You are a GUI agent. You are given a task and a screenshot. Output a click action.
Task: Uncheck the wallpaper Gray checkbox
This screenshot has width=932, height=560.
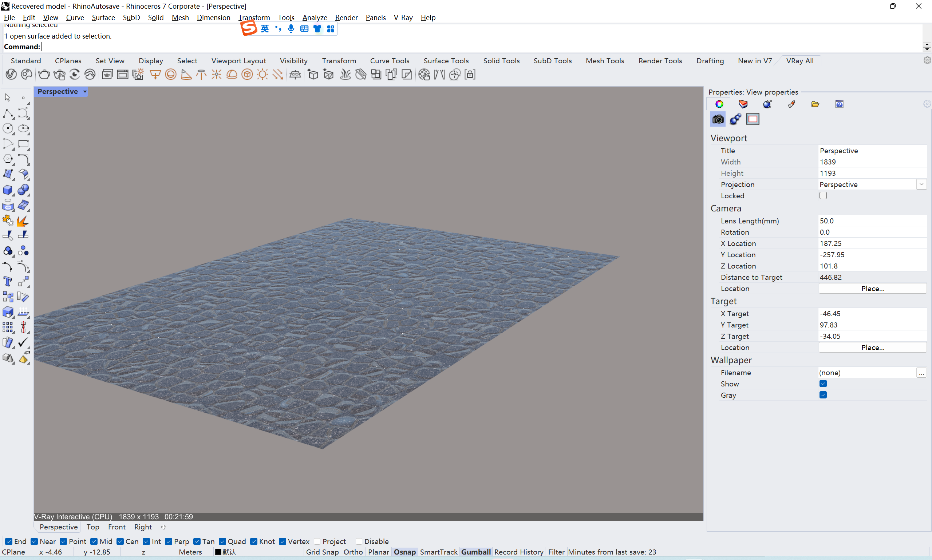click(823, 395)
